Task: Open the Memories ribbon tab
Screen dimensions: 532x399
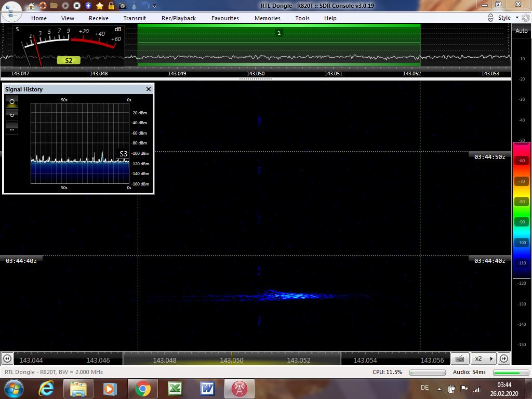Action: point(268,18)
